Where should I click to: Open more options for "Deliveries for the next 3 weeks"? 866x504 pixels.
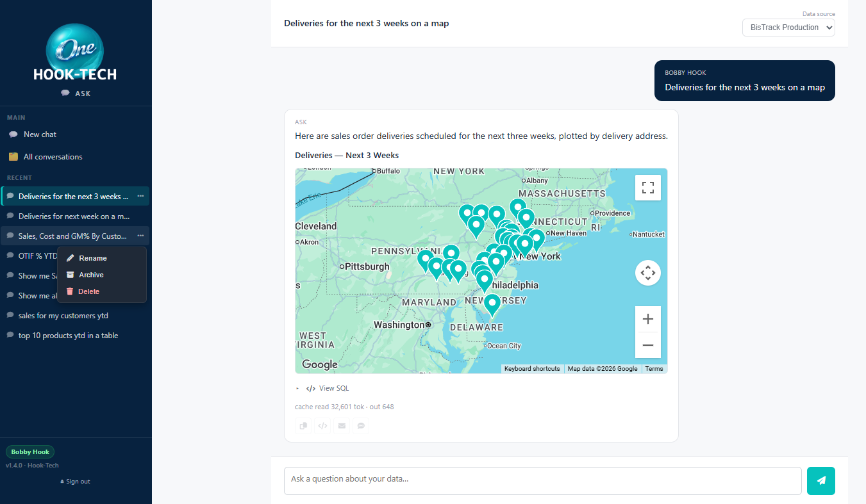(140, 196)
